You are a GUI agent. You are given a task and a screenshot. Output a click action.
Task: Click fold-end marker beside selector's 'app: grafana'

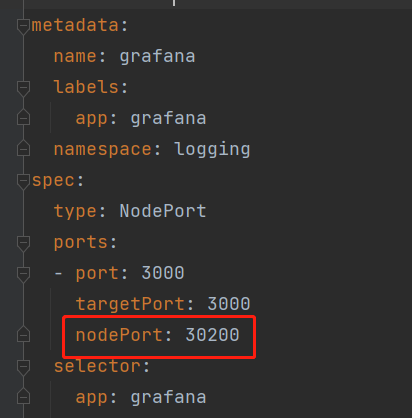[23, 396]
